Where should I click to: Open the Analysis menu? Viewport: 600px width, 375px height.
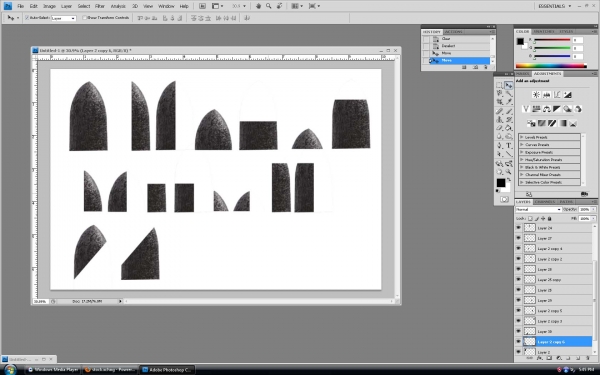[x=118, y=6]
